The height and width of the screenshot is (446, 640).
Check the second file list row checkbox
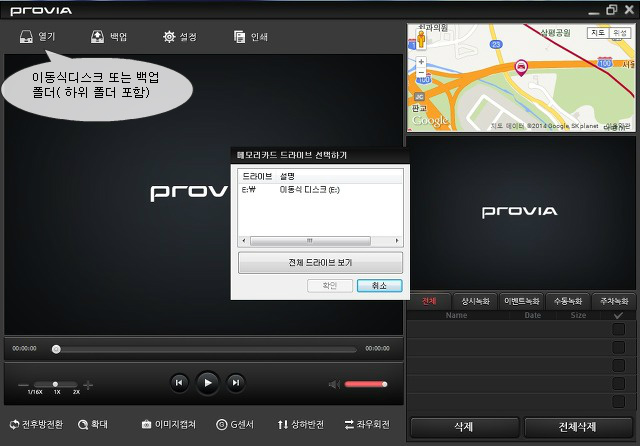click(x=619, y=347)
